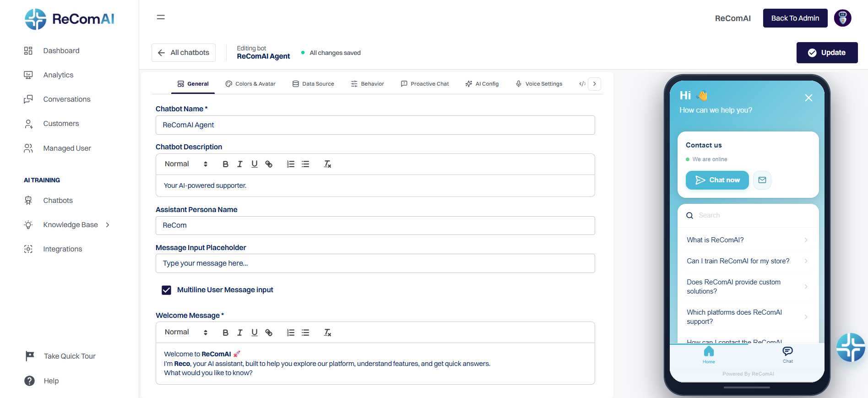Open Normal heading dropdown in Chatbot Description
Image resolution: width=868 pixels, height=398 pixels.
tap(186, 164)
